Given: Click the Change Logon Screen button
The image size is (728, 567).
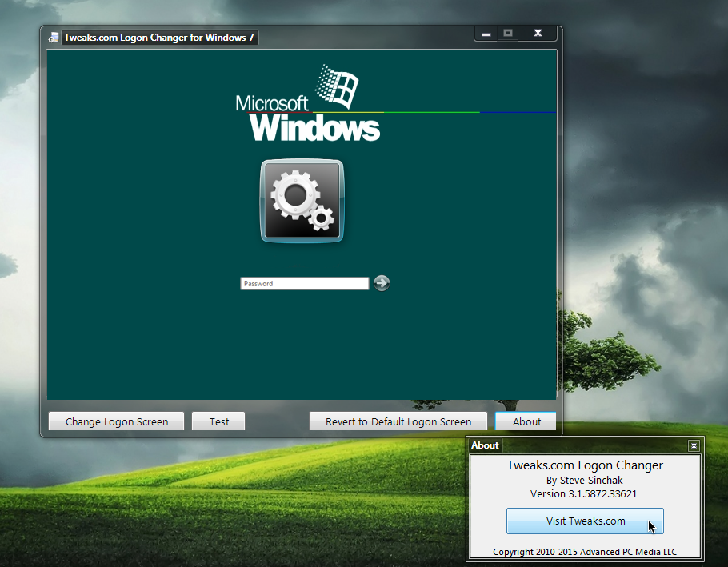Looking at the screenshot, I should coord(116,421).
